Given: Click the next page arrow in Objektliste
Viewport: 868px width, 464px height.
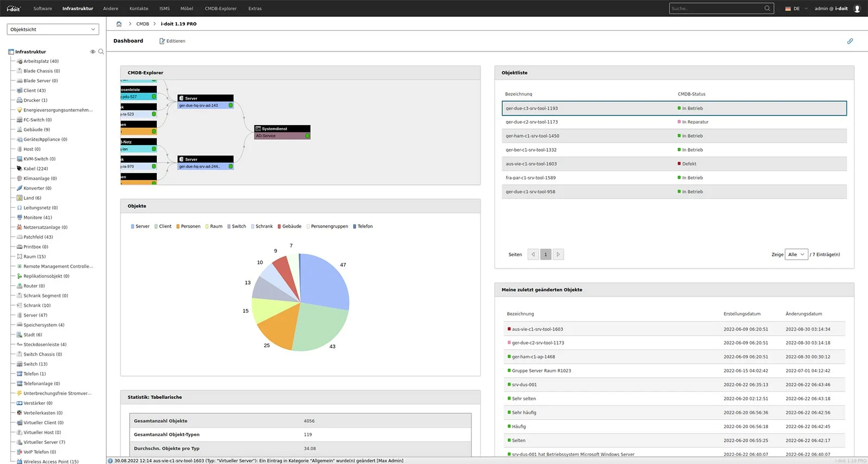Looking at the screenshot, I should (558, 254).
